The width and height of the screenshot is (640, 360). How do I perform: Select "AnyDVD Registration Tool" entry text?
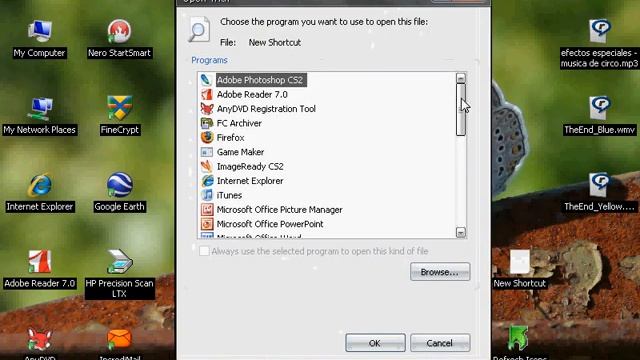(x=266, y=109)
